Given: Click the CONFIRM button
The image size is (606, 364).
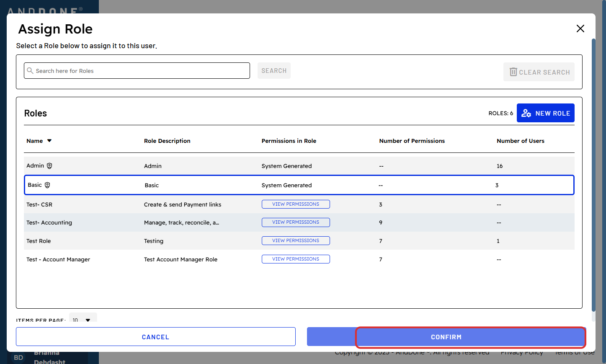Looking at the screenshot, I should click(x=446, y=337).
